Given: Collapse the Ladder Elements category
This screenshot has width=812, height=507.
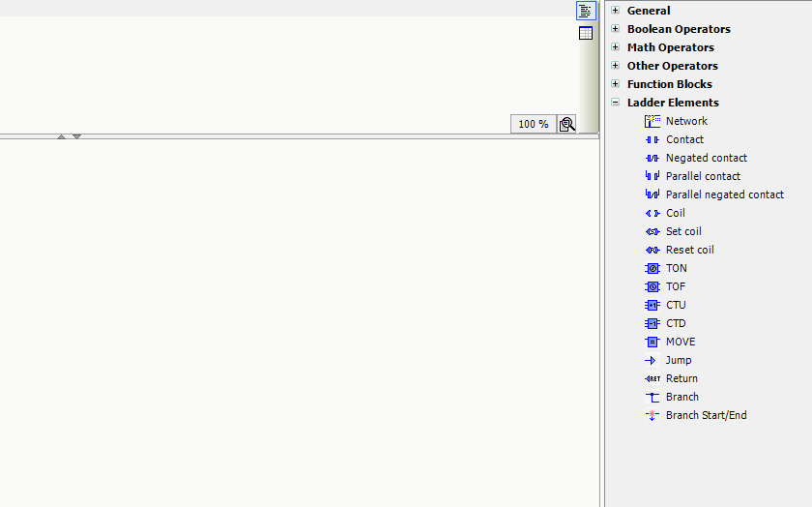Looking at the screenshot, I should point(615,103).
